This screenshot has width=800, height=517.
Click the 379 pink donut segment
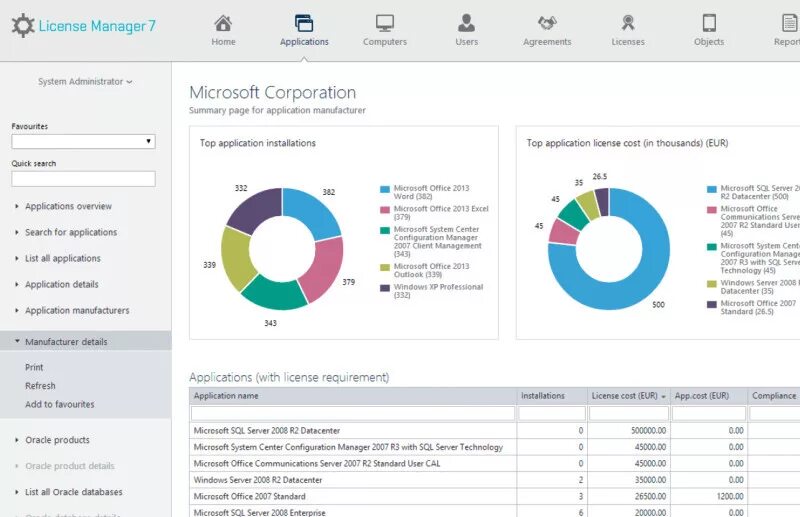pyautogui.click(x=323, y=270)
